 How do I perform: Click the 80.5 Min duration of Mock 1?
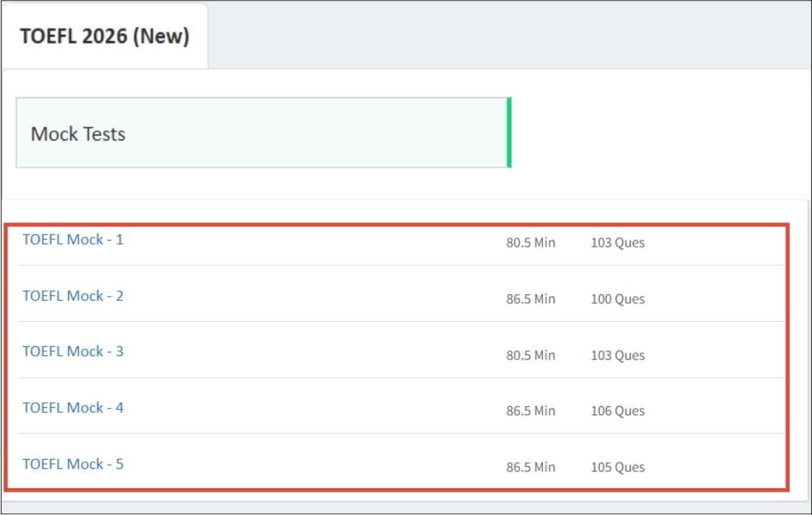click(x=531, y=243)
